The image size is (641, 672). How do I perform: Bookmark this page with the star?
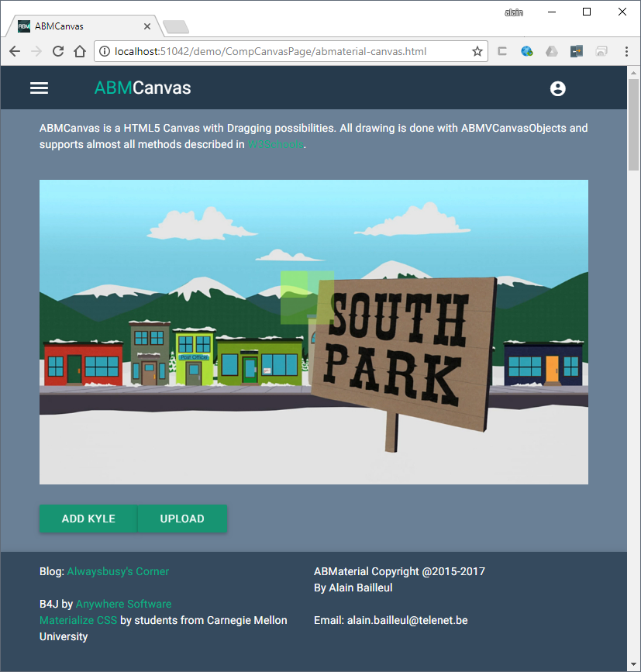[x=477, y=51]
